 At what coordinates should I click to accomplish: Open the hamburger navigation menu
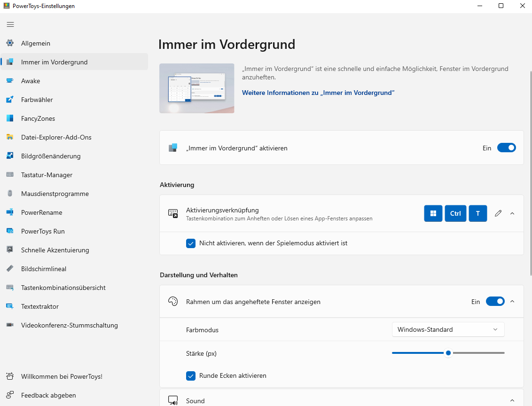coord(10,24)
